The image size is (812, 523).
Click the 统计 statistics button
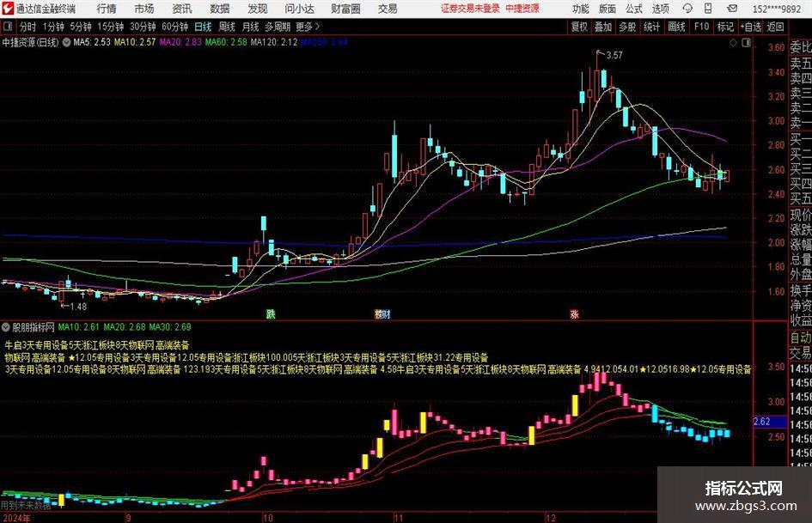pos(651,27)
